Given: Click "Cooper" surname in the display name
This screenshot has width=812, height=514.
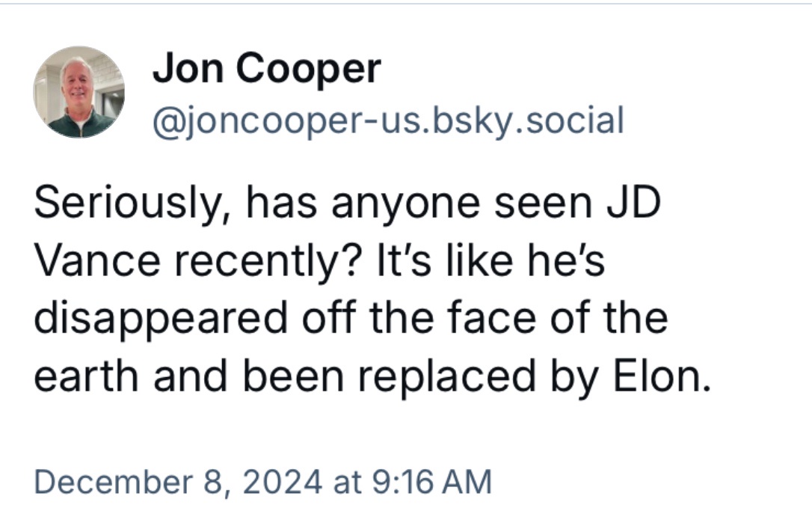Looking at the screenshot, I should (x=309, y=70).
